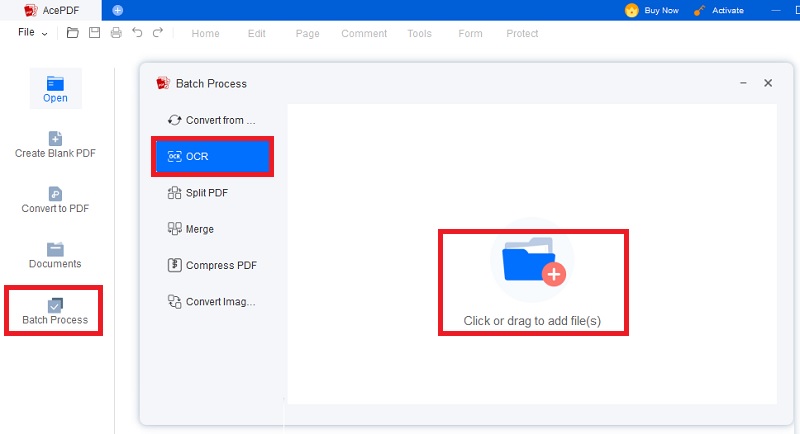Viewport: 800px width, 434px height.
Task: Select the OCR batch option
Action: pyautogui.click(x=212, y=157)
